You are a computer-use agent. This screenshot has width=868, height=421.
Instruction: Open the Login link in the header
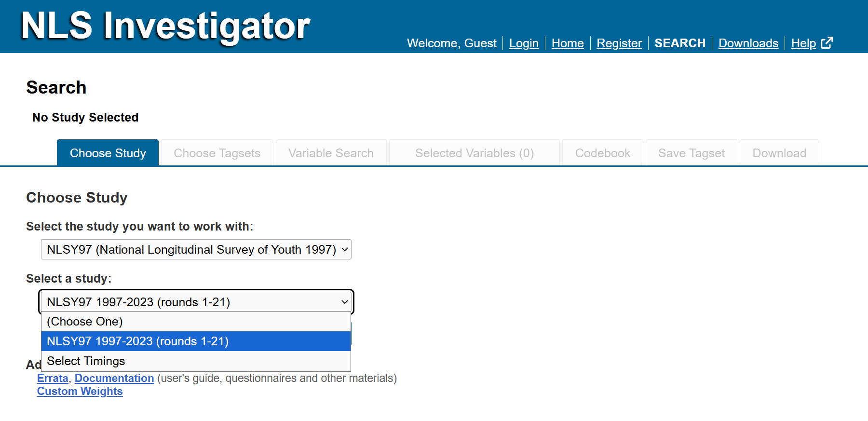coord(524,43)
